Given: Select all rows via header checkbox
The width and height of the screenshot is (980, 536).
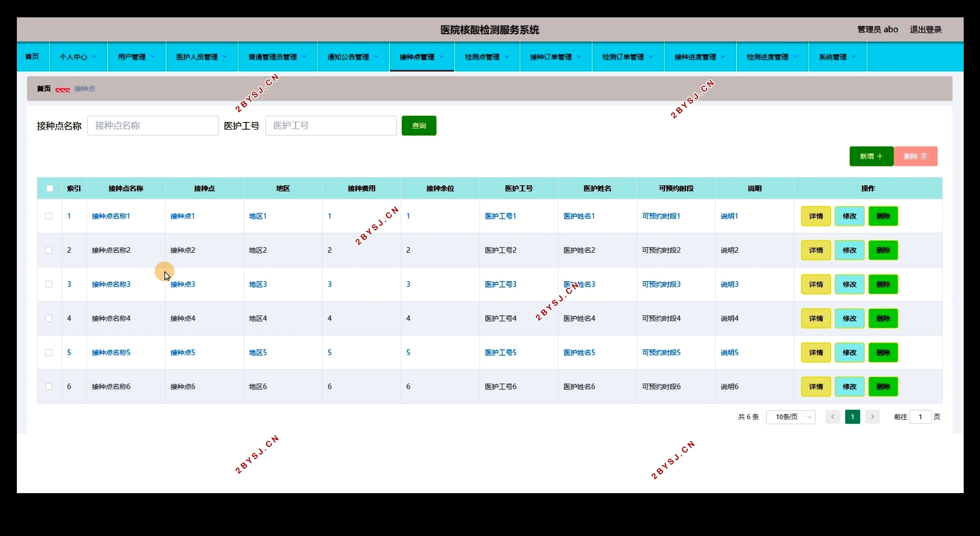Looking at the screenshot, I should click(50, 188).
